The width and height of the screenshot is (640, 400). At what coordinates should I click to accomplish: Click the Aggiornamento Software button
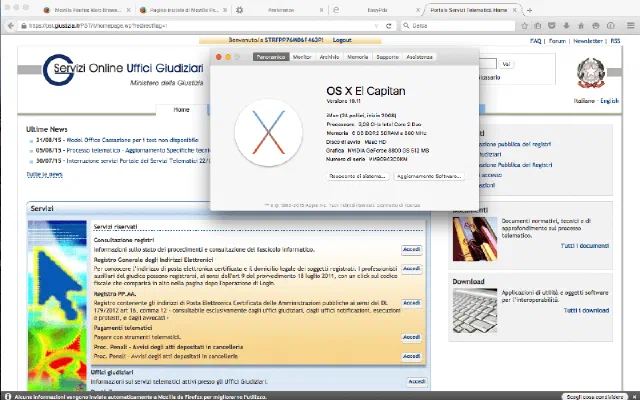429,176
